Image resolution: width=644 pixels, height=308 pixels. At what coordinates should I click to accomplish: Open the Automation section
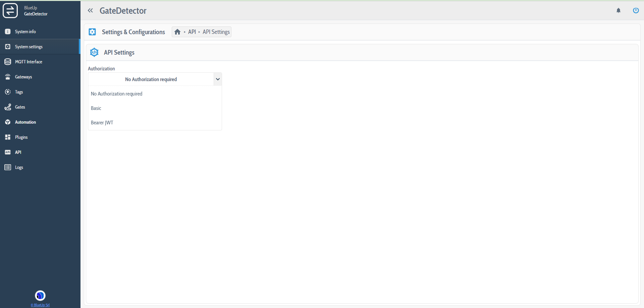point(25,122)
